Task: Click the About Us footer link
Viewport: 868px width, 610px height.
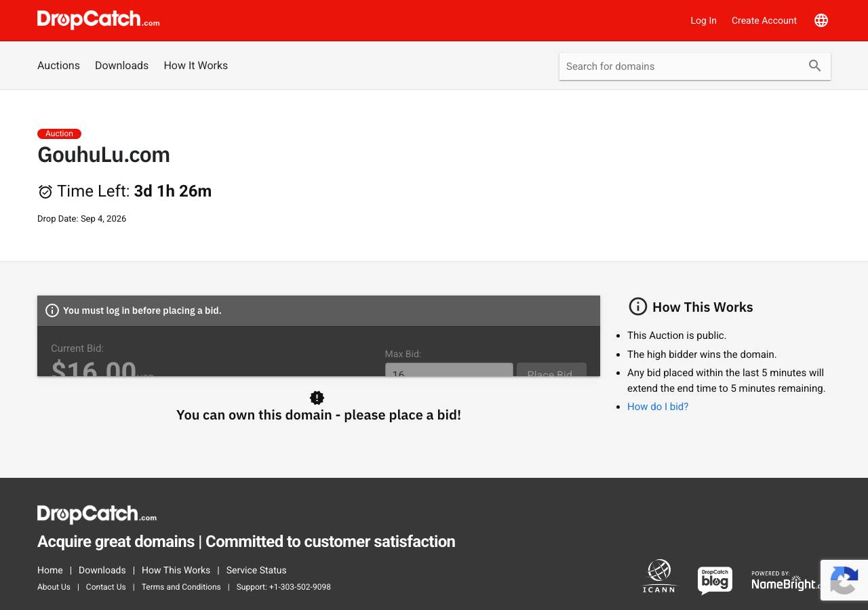Action: point(54,587)
